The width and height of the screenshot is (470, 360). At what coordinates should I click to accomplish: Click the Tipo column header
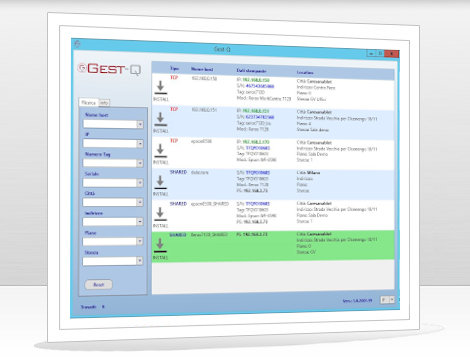[175, 68]
